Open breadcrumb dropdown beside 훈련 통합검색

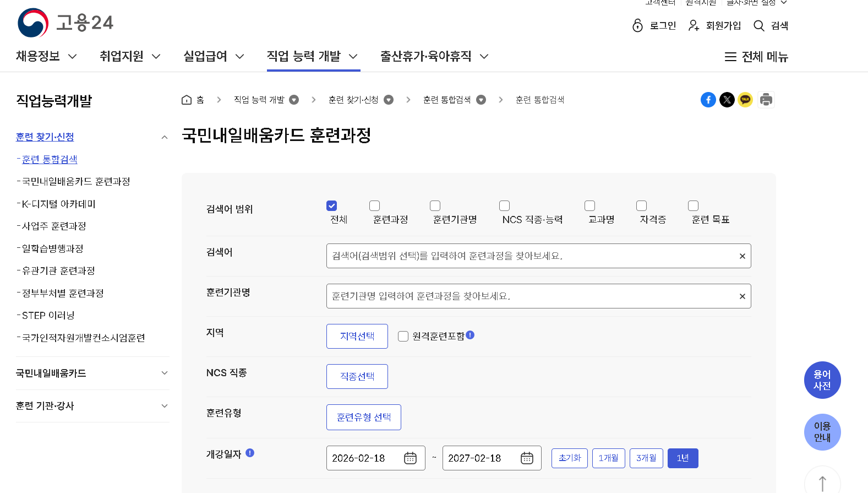pos(481,100)
